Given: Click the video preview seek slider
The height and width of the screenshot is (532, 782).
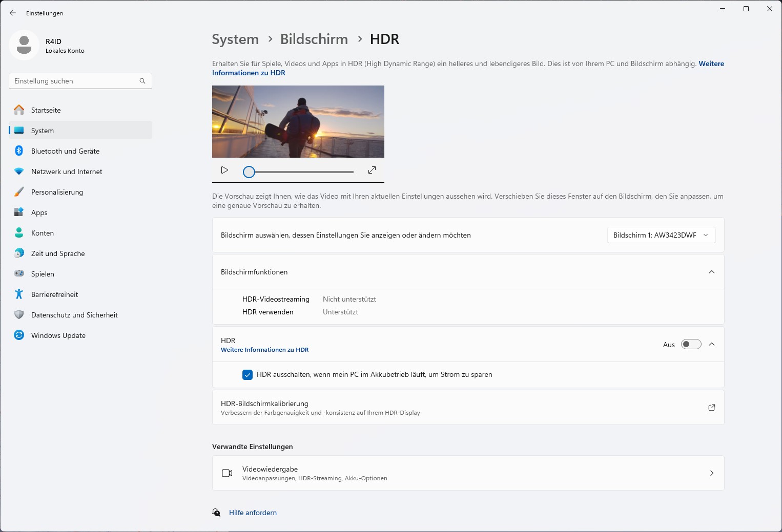Looking at the screenshot, I should [302, 172].
